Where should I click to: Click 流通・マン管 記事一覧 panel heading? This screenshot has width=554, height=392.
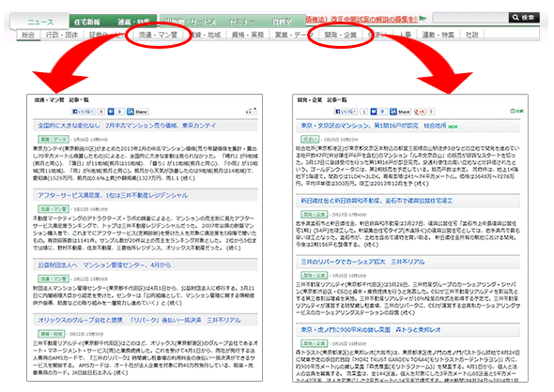[61, 99]
